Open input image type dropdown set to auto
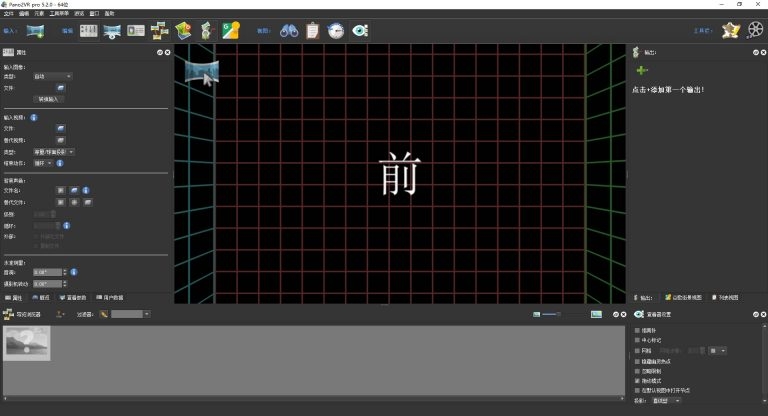 click(52, 76)
